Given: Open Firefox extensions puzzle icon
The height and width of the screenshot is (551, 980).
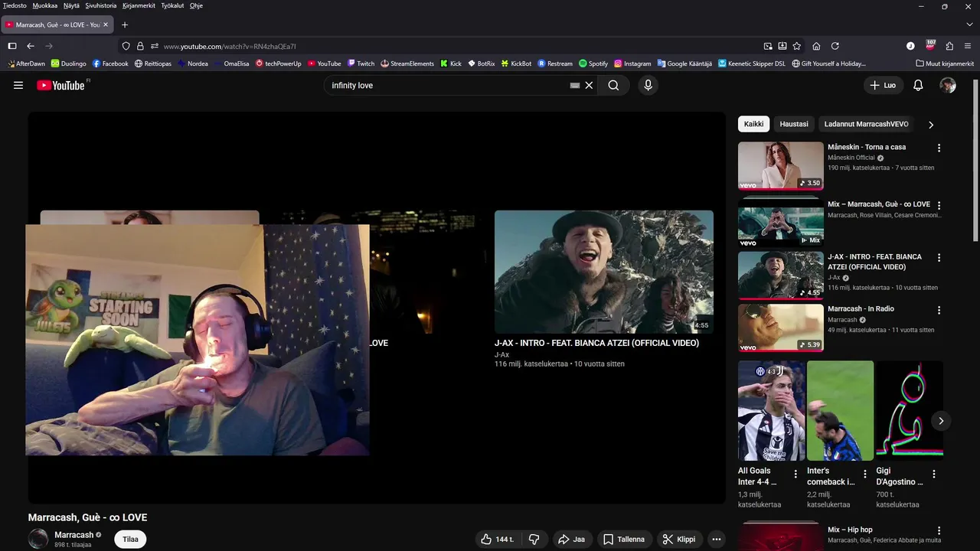Looking at the screenshot, I should pos(949,46).
